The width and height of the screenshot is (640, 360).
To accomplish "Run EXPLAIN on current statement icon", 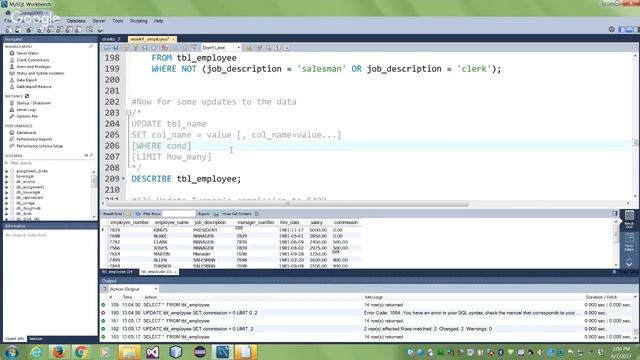I will pos(145,48).
